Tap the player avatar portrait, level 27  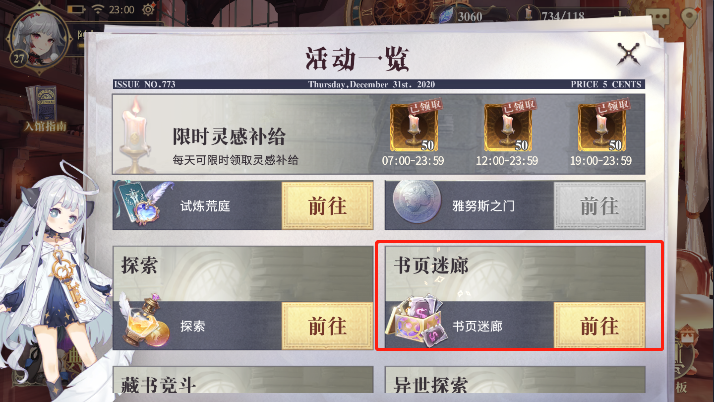click(39, 38)
